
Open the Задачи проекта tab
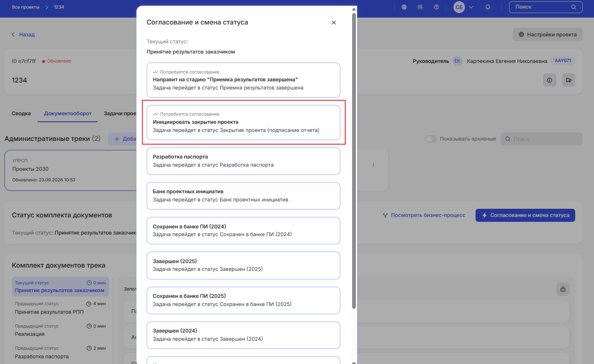pyautogui.click(x=120, y=114)
